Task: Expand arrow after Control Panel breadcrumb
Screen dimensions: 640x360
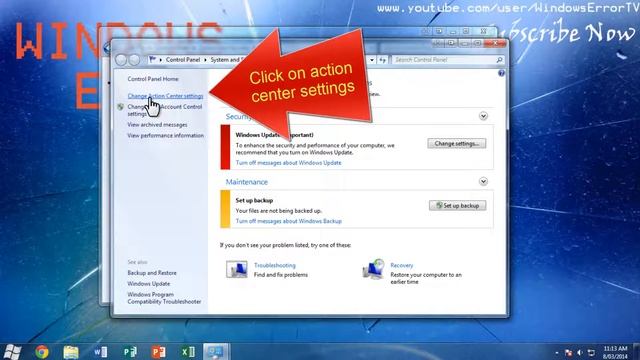Action: [x=205, y=60]
